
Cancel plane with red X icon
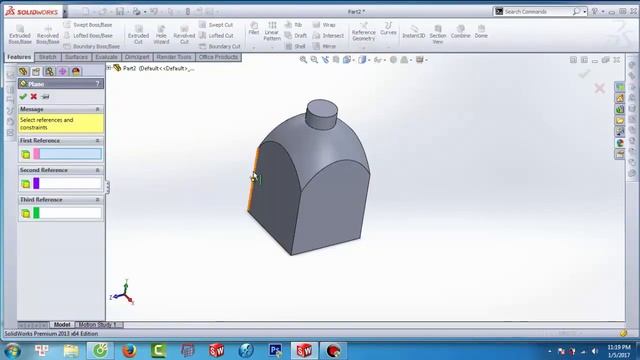click(x=34, y=96)
